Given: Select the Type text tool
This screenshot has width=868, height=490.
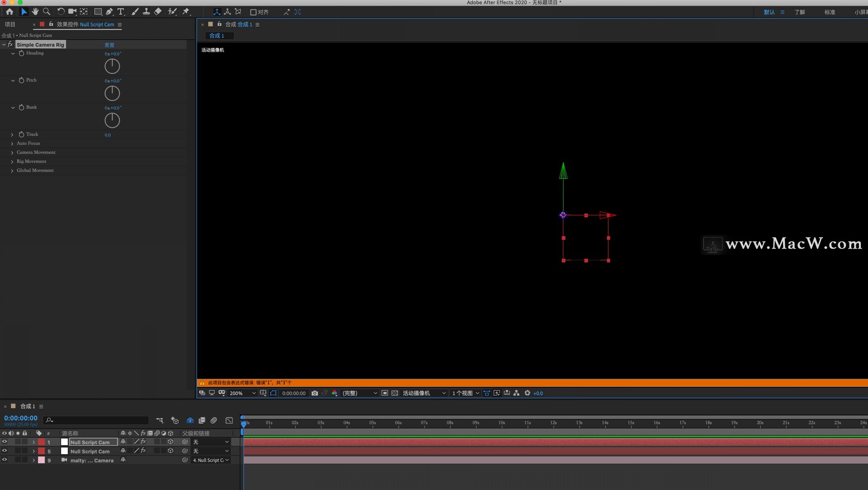Looking at the screenshot, I should click(121, 12).
